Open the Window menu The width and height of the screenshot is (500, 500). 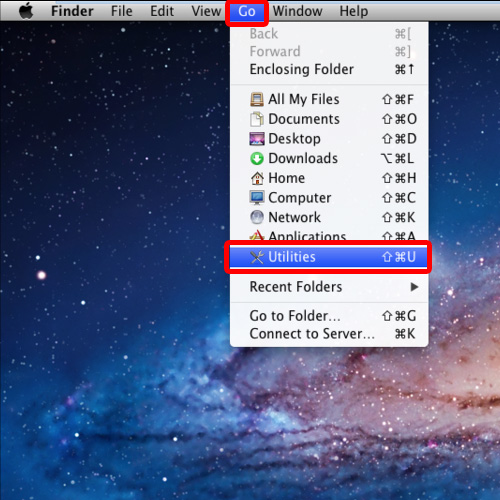(x=297, y=11)
